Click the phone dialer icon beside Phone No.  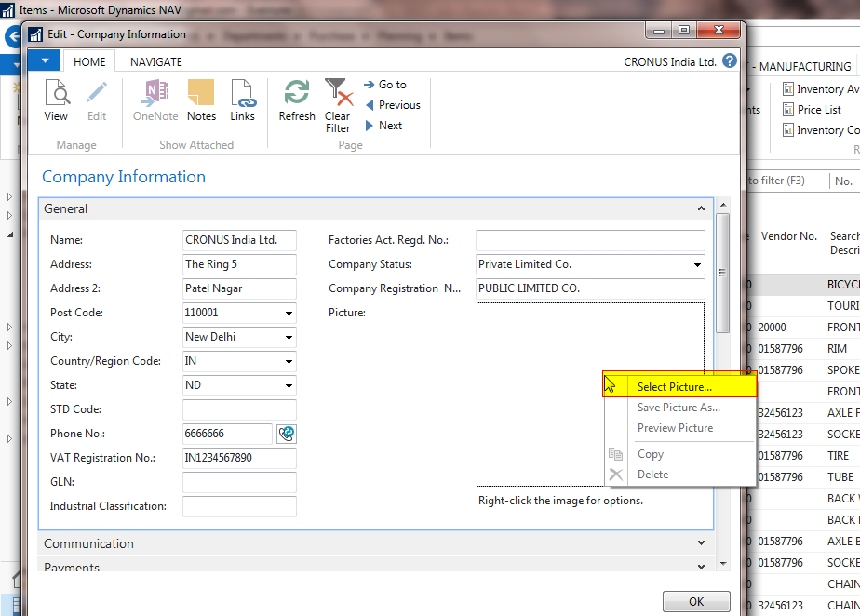286,434
